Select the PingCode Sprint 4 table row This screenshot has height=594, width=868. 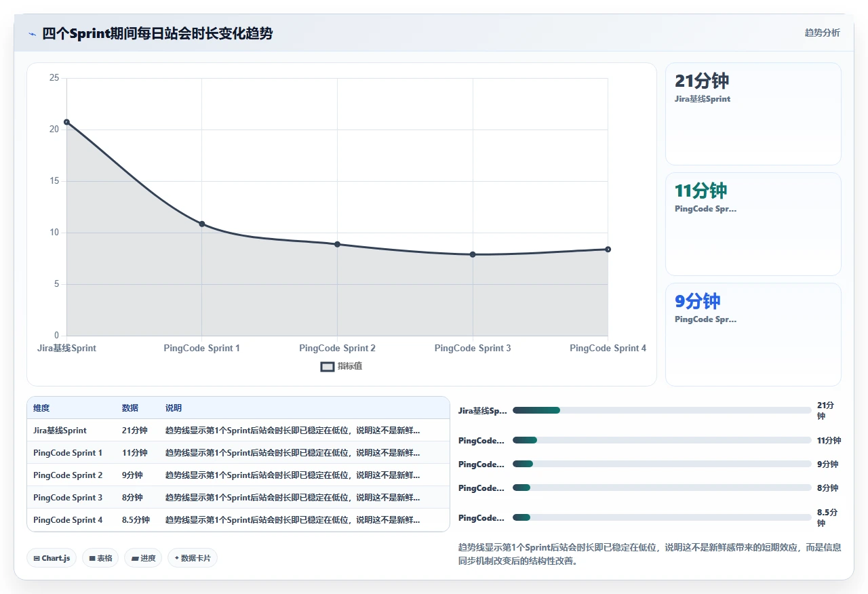pyautogui.click(x=238, y=520)
